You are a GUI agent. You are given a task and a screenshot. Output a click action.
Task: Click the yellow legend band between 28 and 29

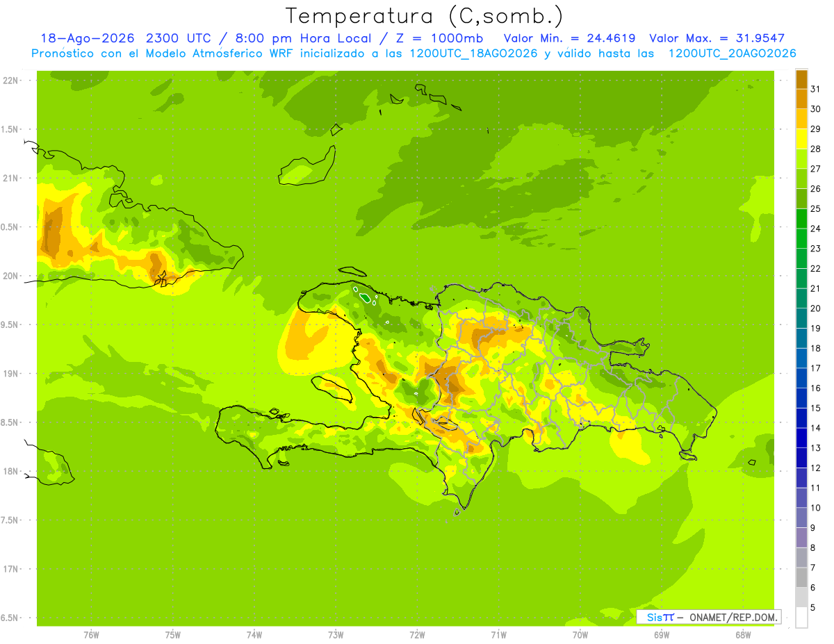coord(801,139)
